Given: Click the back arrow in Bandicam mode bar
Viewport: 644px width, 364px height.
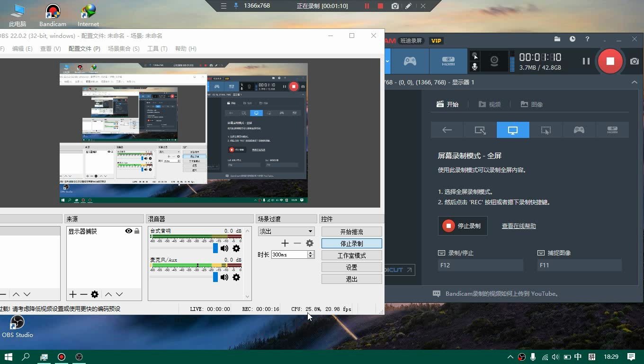Looking at the screenshot, I should coord(447,130).
